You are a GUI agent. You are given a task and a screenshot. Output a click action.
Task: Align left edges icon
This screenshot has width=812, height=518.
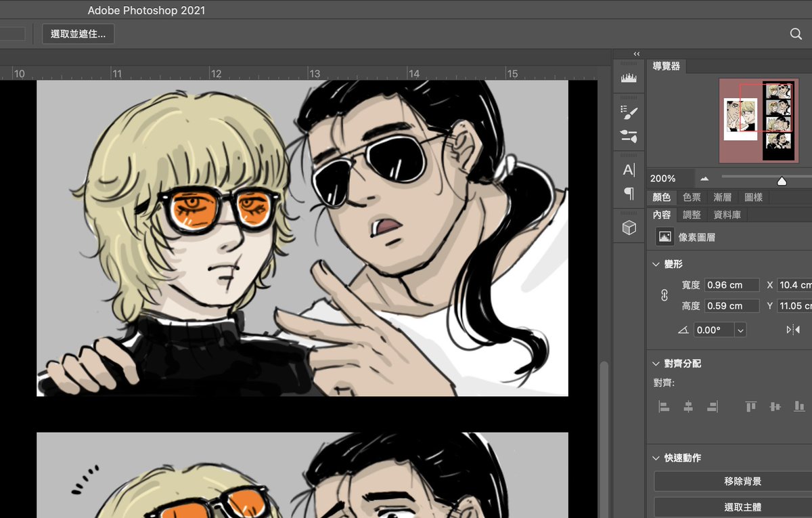click(664, 406)
